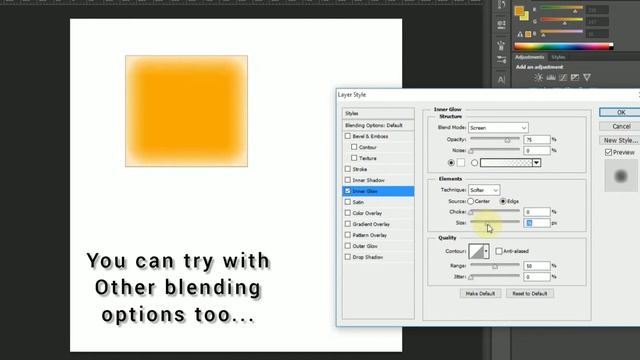Click the orange square on the canvas
The width and height of the screenshot is (640, 360).
coord(187,111)
